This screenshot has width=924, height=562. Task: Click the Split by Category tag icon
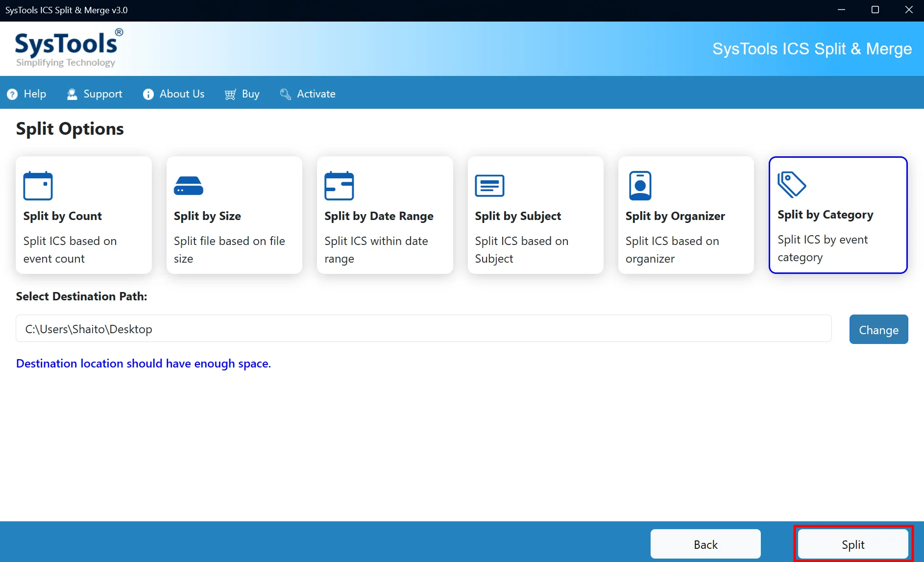(792, 184)
